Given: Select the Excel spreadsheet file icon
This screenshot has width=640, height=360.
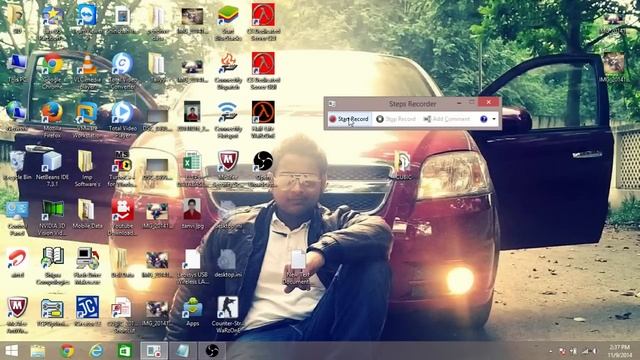Looking at the screenshot, I should point(192,168).
